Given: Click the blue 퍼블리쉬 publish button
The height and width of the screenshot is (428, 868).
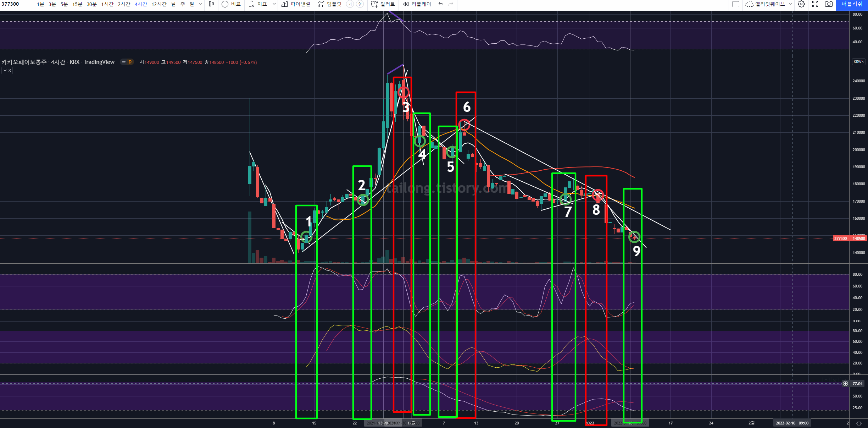Looking at the screenshot, I should 852,4.
